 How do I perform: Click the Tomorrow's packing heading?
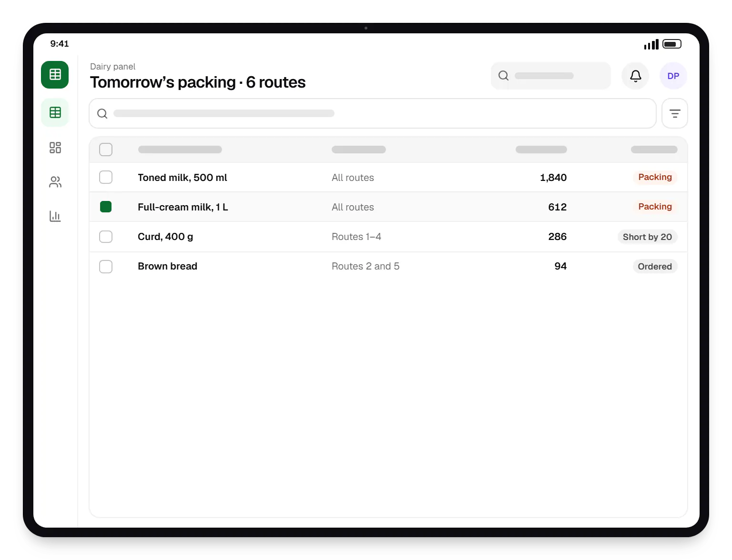198,82
